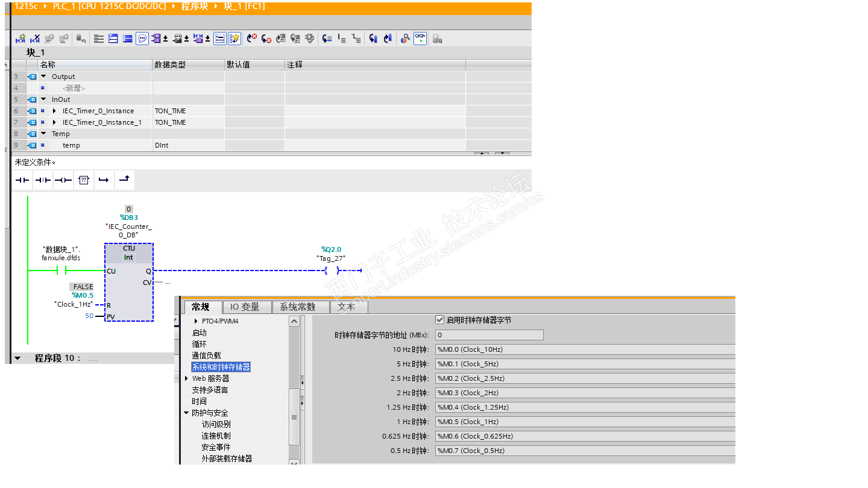Select 访问级别 in the properties tree
This screenshot has height=488, width=868.
[x=216, y=424]
